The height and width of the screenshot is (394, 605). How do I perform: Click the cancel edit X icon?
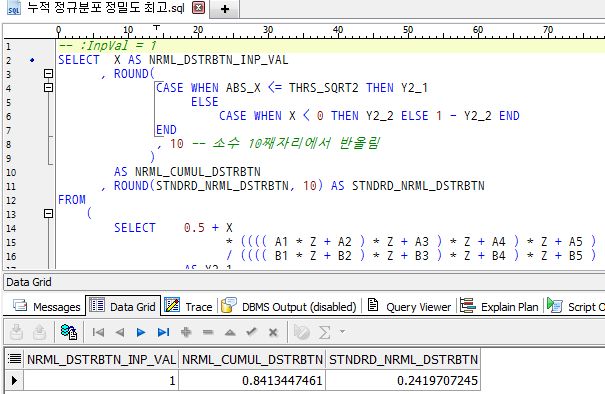coord(273,332)
